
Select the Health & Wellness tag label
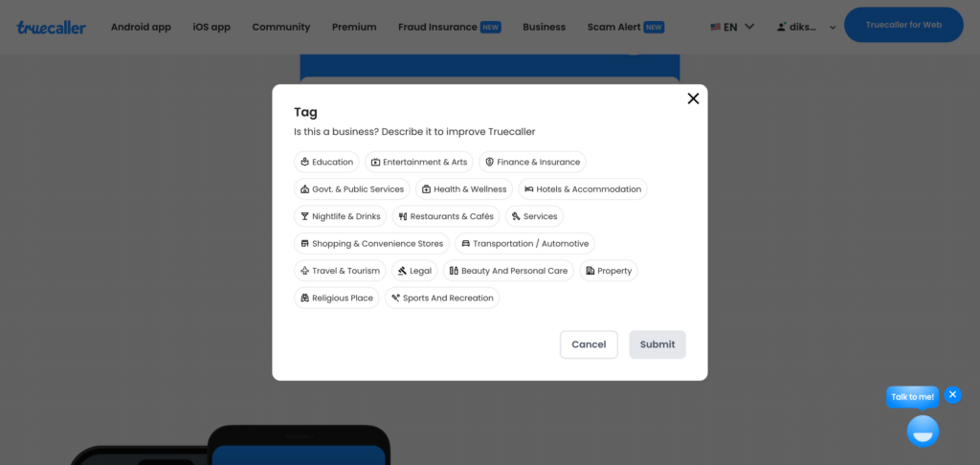pyautogui.click(x=470, y=189)
